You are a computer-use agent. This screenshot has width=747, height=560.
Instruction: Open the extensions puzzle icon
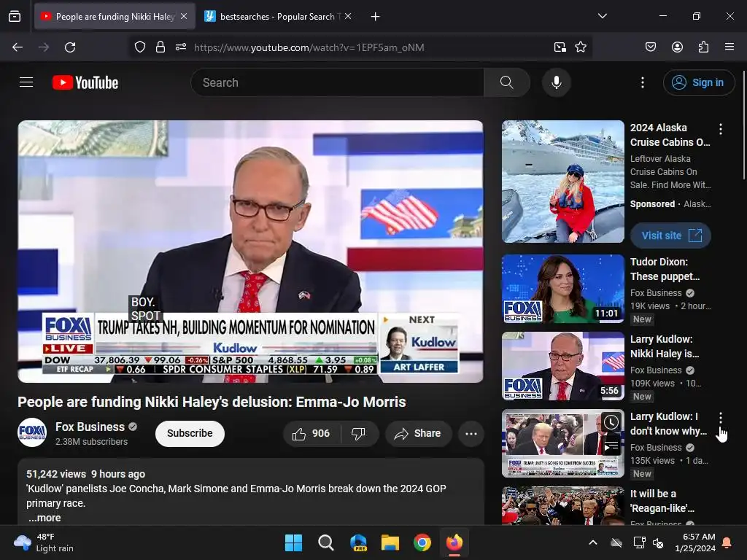(x=703, y=47)
